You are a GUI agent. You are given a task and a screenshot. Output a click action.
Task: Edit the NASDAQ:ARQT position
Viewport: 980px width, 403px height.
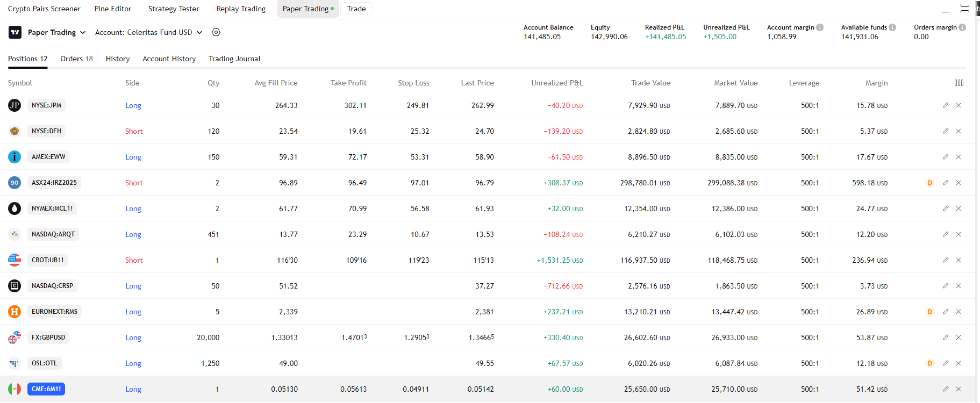coord(946,234)
